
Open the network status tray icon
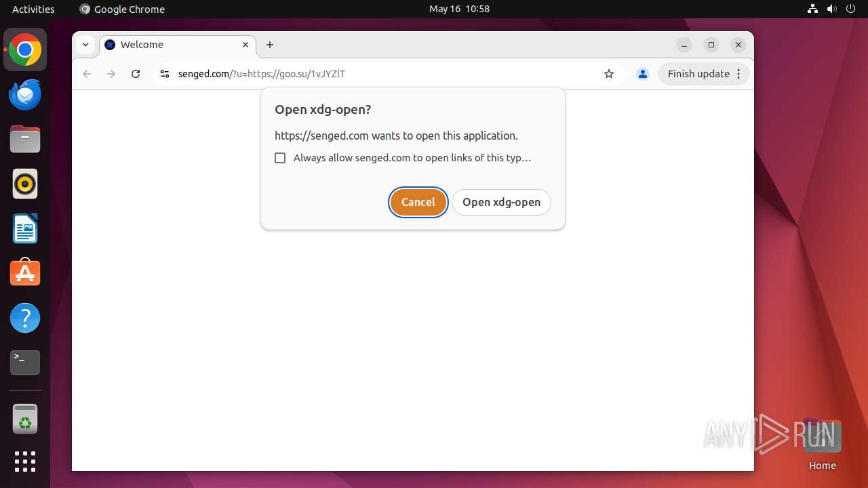tap(812, 9)
